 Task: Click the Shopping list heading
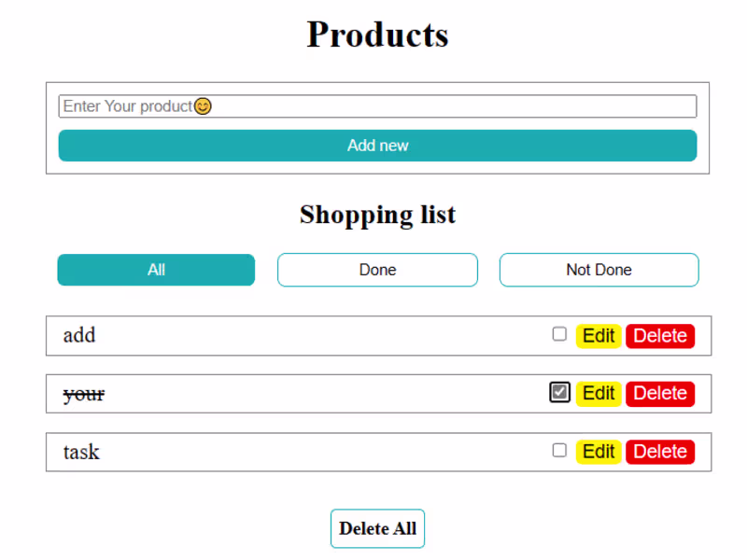(377, 215)
